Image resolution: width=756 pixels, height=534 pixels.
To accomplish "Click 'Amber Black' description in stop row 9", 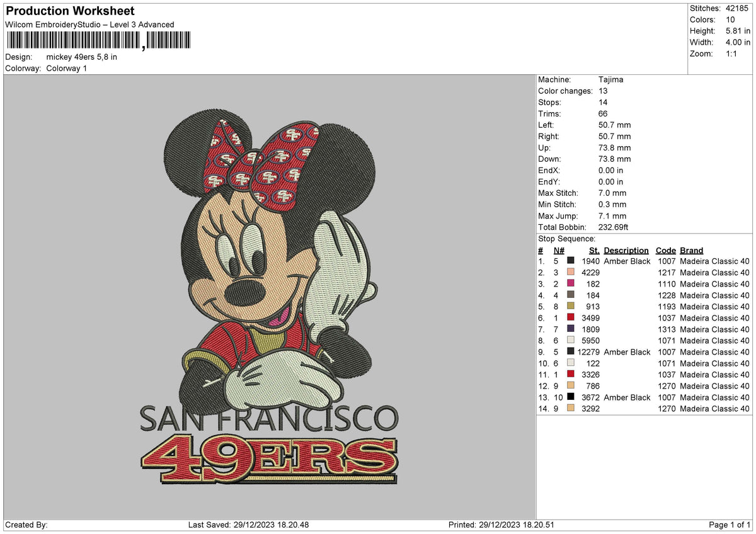I will pyautogui.click(x=627, y=351).
